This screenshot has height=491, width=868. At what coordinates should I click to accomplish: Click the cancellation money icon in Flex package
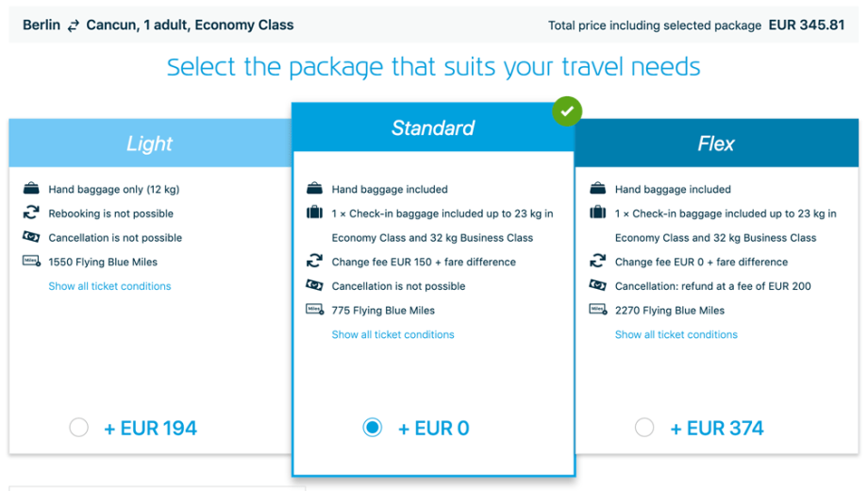click(597, 285)
